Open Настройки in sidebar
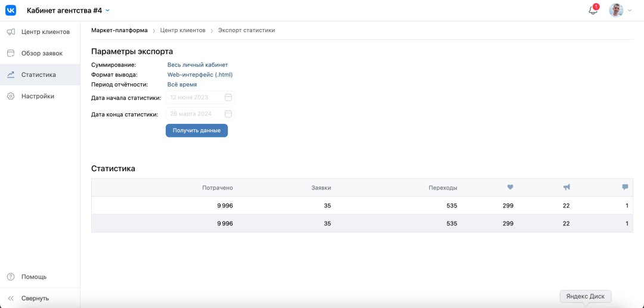Screen dimensions: 644x308 38,96
